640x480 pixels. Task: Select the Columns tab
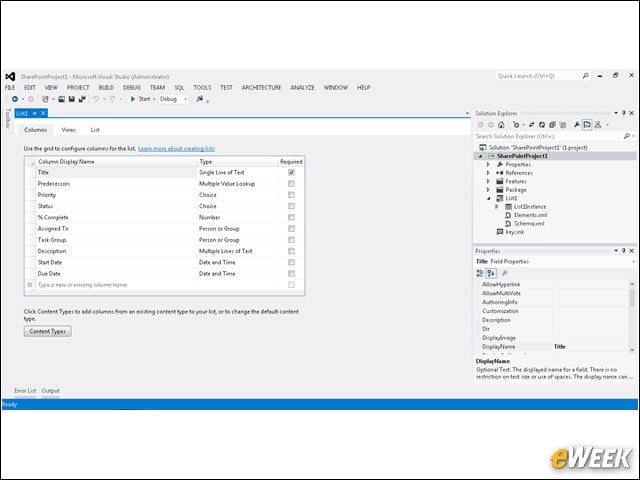tap(36, 130)
